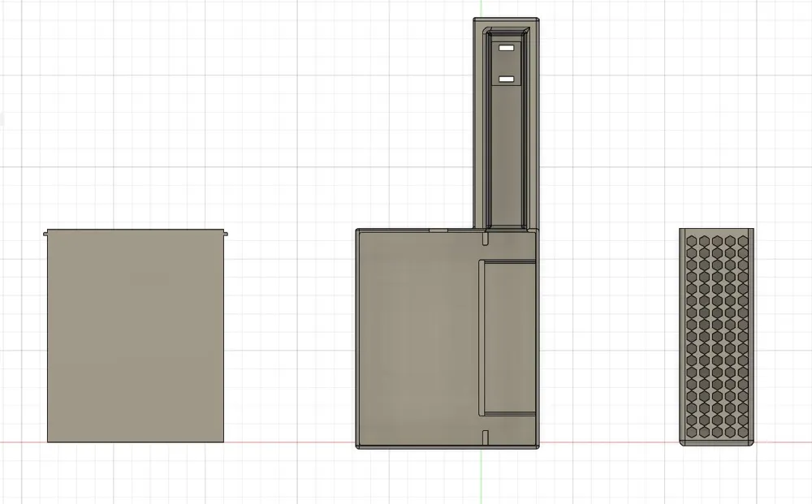The width and height of the screenshot is (812, 504).
Task: Click the small right tab on flat panel's top edge
Action: [226, 234]
